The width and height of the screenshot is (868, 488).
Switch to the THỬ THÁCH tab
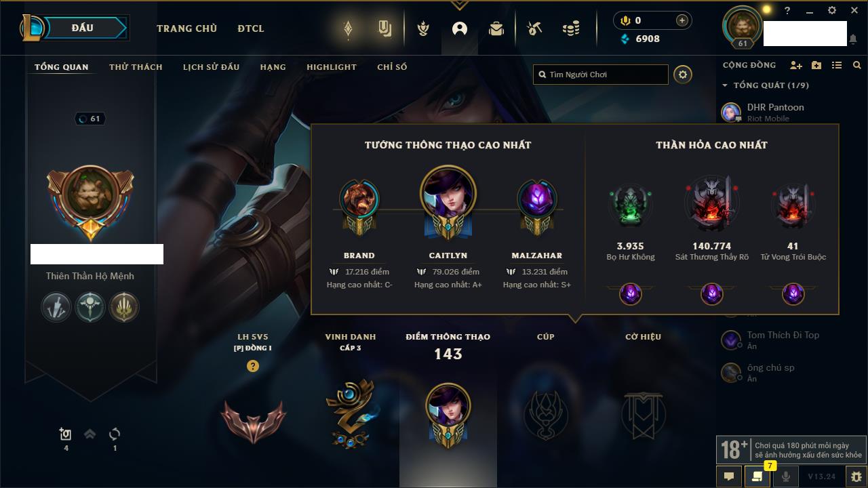136,67
